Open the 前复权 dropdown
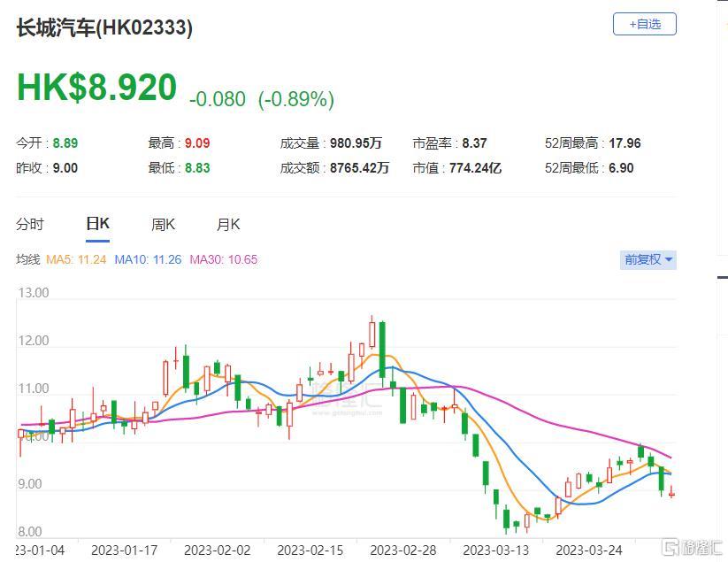This screenshot has width=728, height=562. tap(648, 259)
